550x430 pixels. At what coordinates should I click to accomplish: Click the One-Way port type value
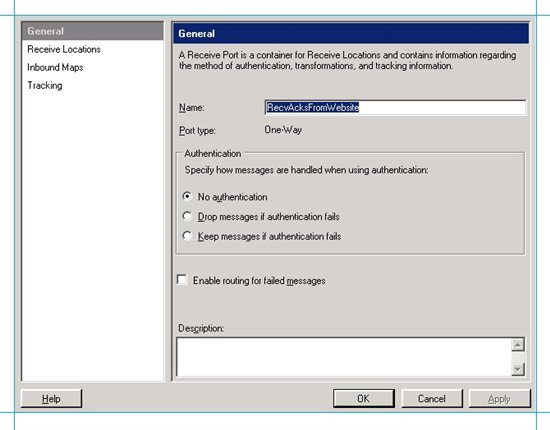(283, 130)
